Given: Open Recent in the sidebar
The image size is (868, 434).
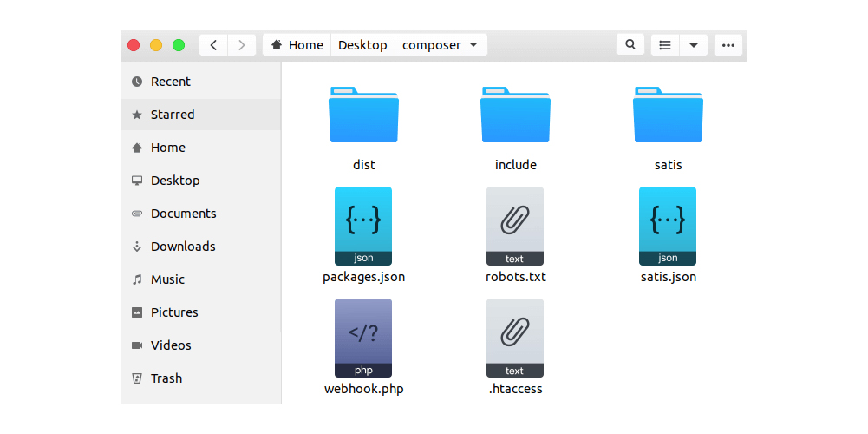Looking at the screenshot, I should [170, 82].
